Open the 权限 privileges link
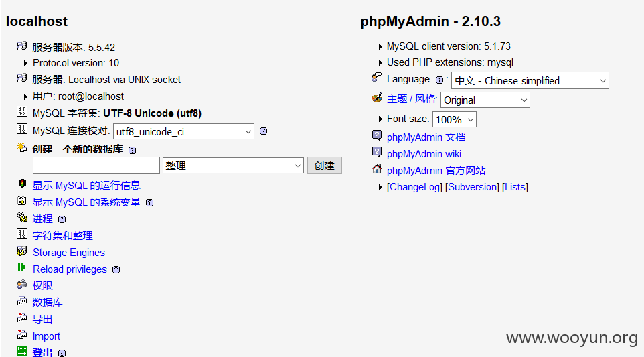Image resolution: width=644 pixels, height=357 pixels. point(42,285)
